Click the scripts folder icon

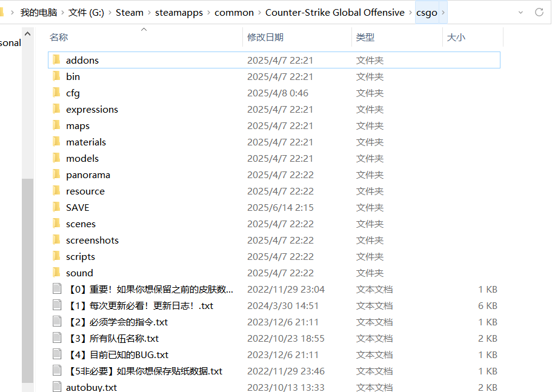[x=56, y=256]
